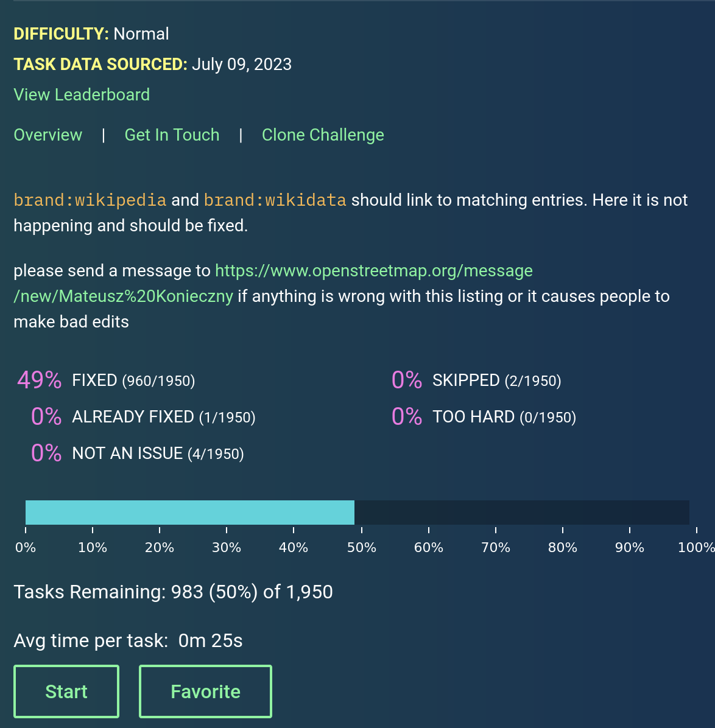Open the Overview section
The width and height of the screenshot is (715, 728).
pyautogui.click(x=48, y=135)
